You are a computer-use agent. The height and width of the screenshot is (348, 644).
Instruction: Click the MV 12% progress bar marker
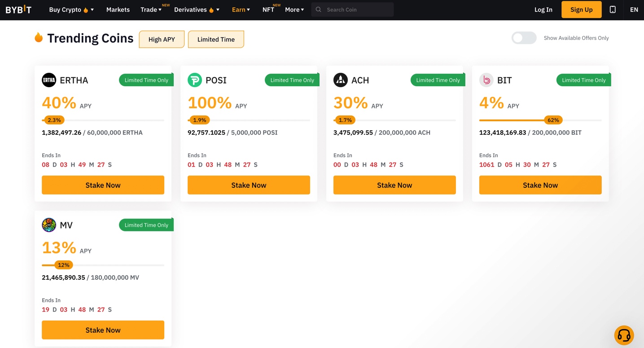(64, 265)
